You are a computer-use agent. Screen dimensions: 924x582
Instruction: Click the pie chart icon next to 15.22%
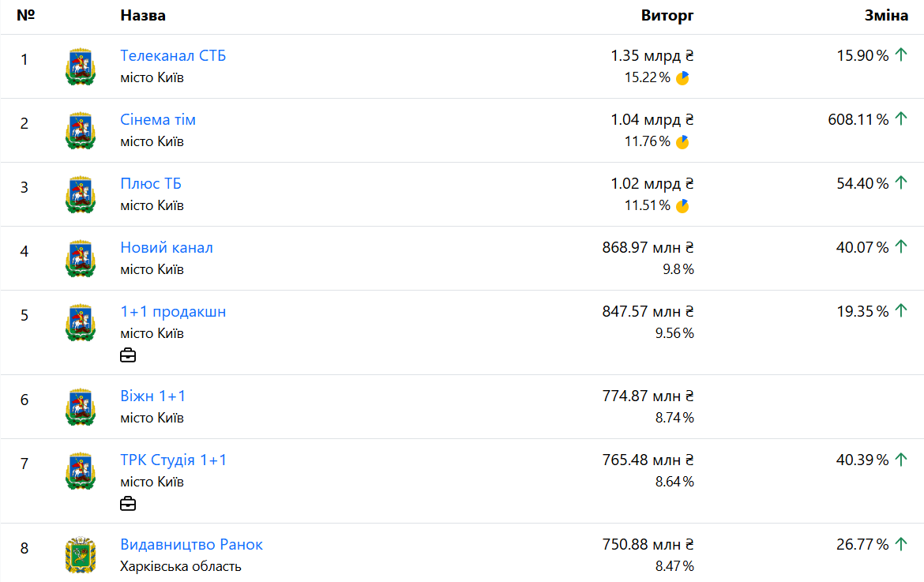(x=682, y=78)
